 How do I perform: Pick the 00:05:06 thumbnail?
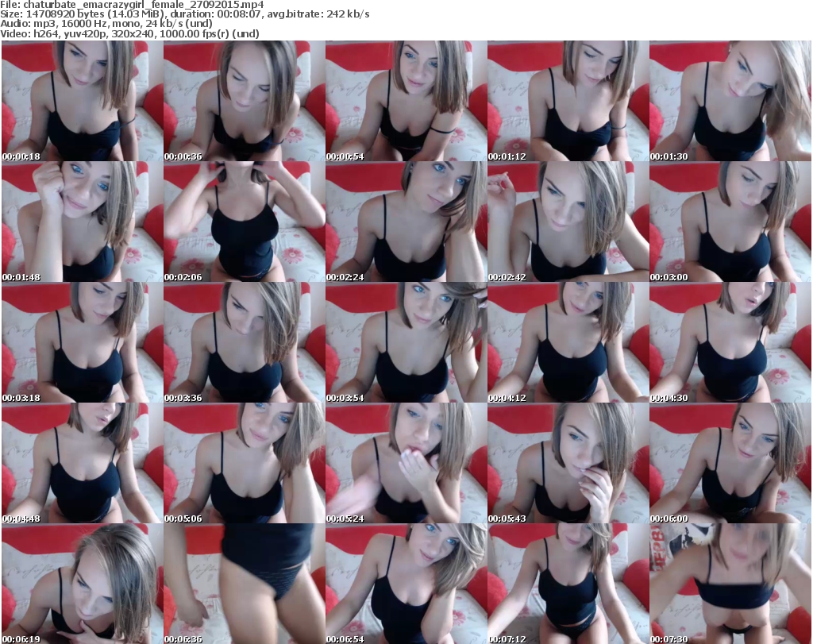[245, 464]
